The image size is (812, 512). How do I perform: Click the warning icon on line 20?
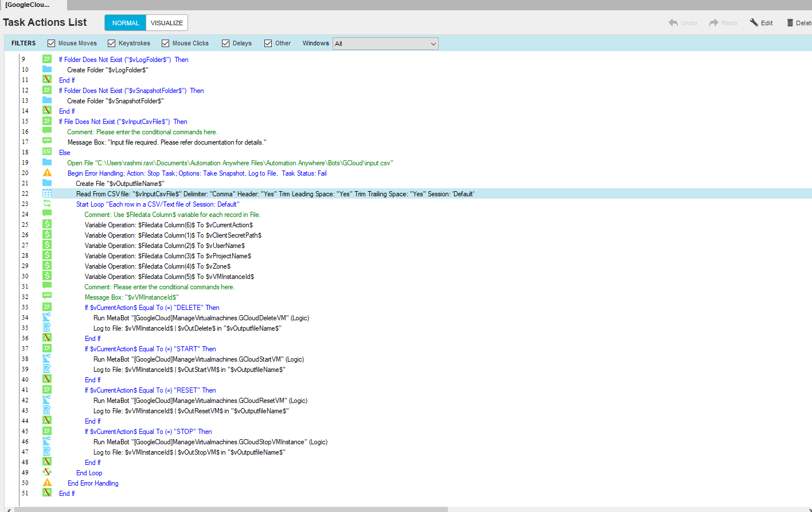click(47, 173)
